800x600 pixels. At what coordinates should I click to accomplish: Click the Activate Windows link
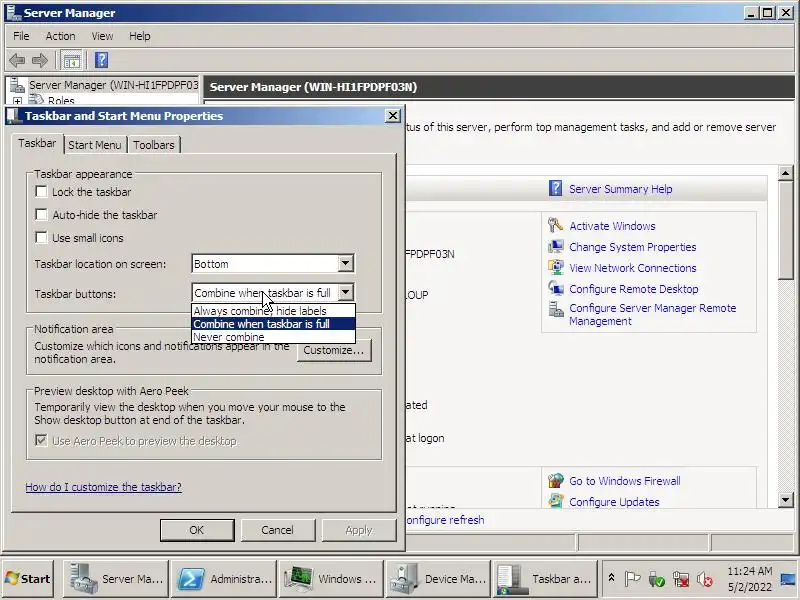[612, 226]
